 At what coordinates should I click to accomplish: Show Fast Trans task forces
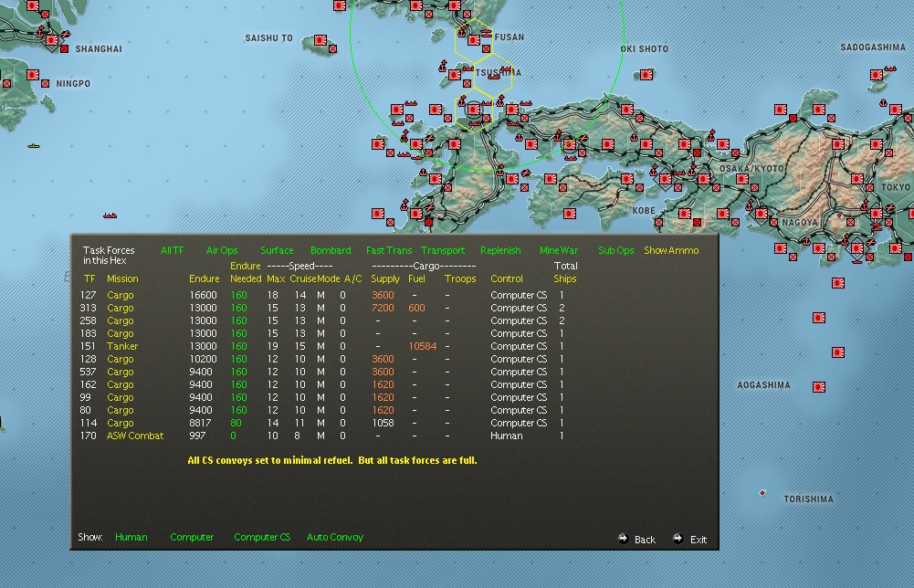[x=389, y=250]
